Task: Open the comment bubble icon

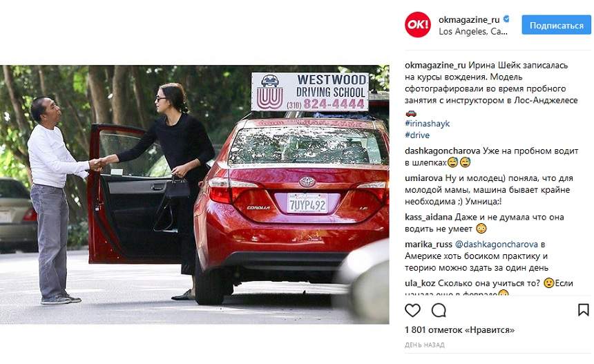Action: [439, 310]
